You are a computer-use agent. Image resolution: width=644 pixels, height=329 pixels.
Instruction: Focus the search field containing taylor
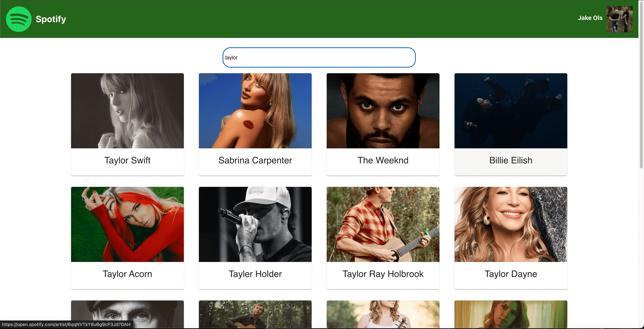[x=319, y=57]
